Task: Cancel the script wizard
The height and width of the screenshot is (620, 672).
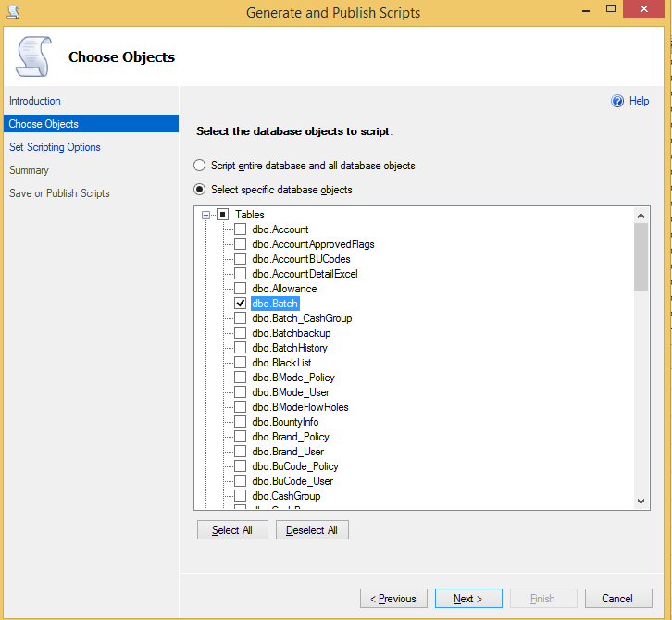Action: (x=617, y=599)
